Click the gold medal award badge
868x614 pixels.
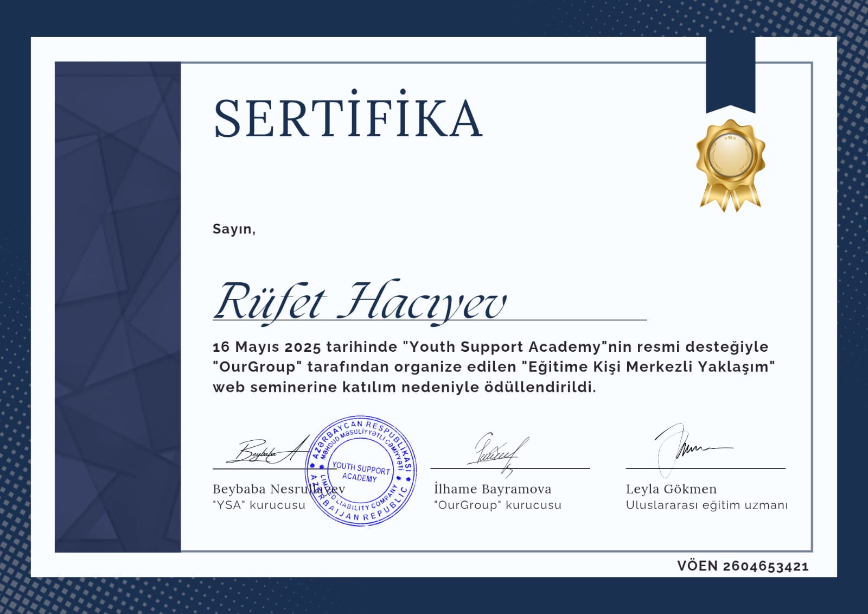[730, 163]
